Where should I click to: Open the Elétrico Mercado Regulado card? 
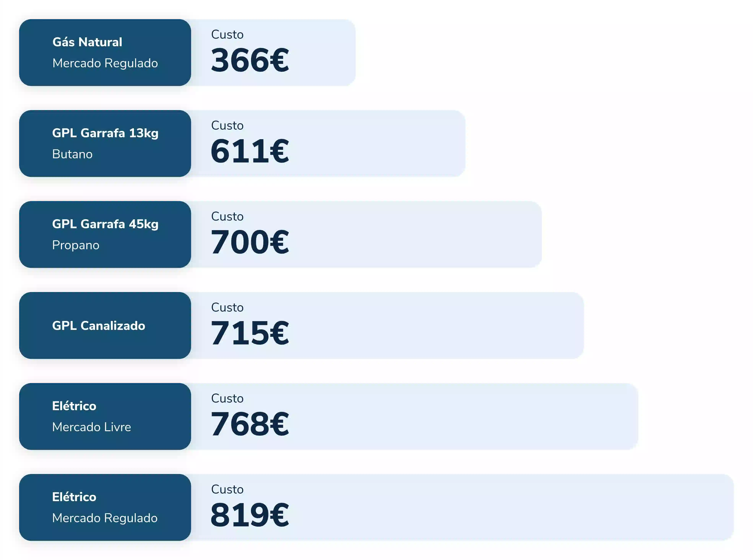(x=105, y=507)
